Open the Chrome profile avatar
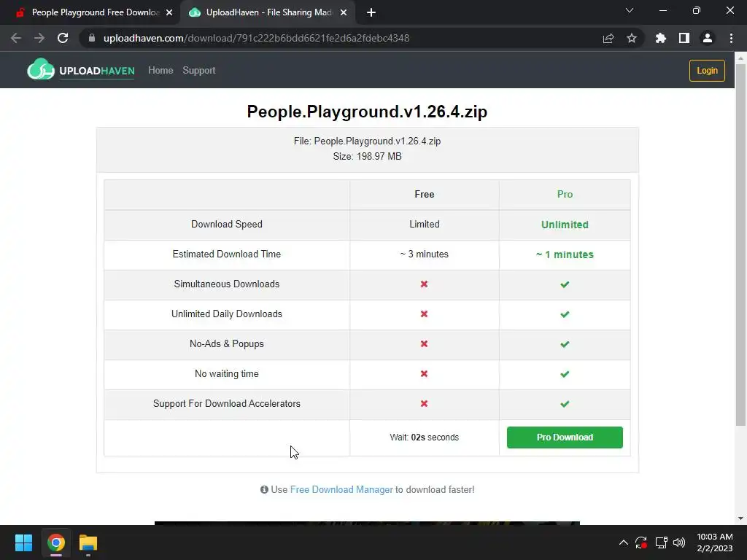Viewport: 747px width, 560px height. coord(708,38)
